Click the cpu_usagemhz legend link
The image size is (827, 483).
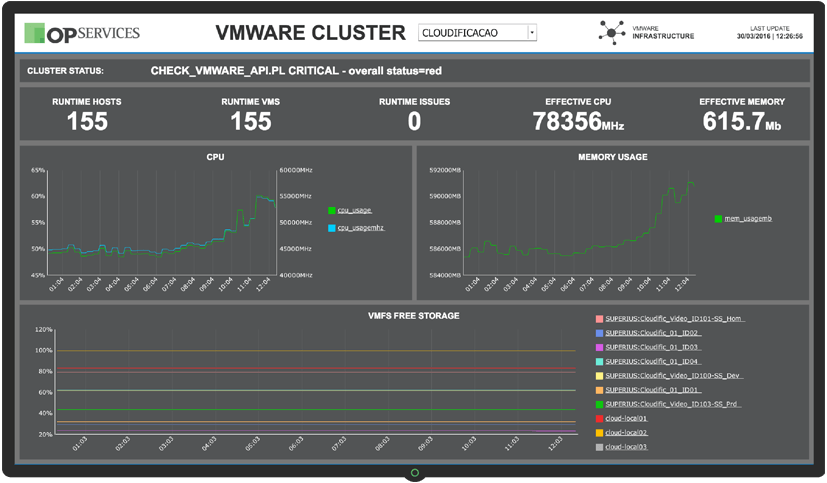click(361, 228)
